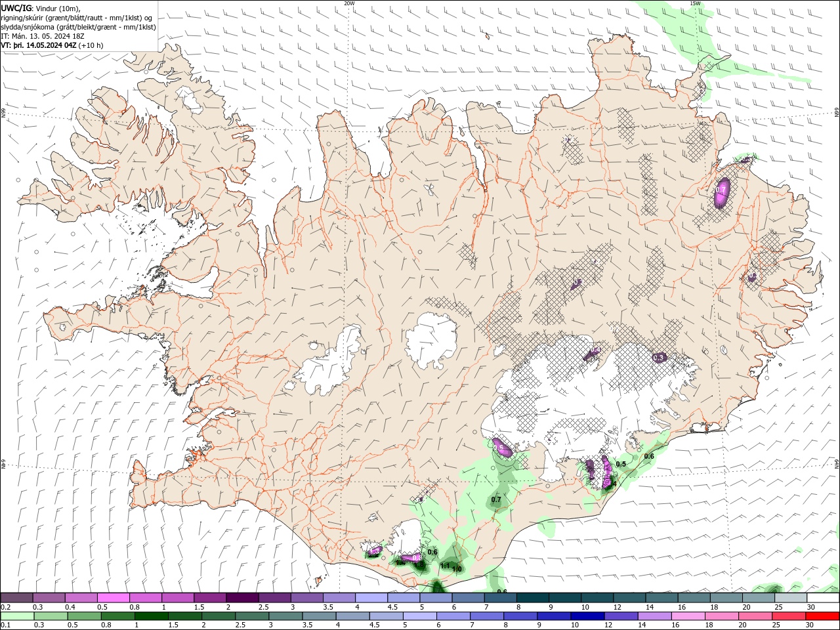Click the white 0.7 label on purple snow patch

721,190
